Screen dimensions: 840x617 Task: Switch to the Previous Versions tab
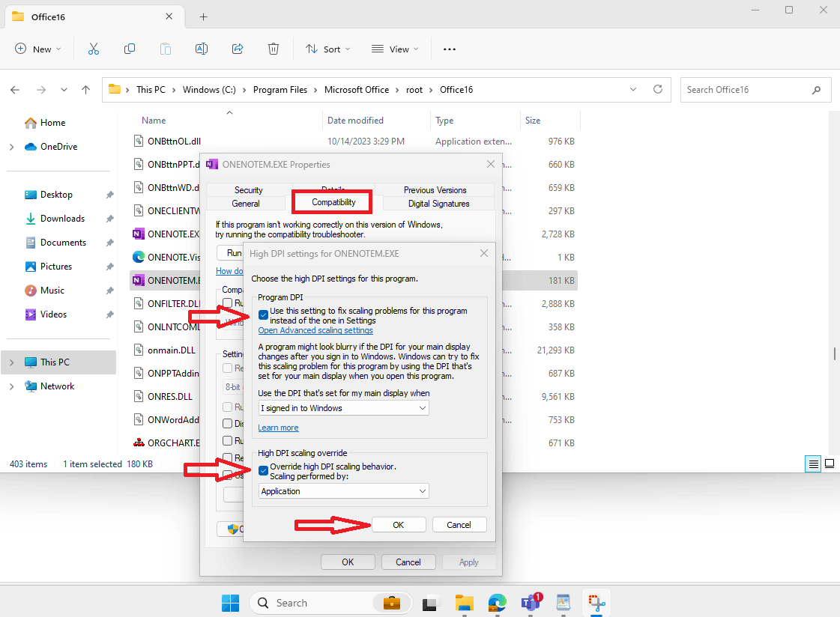pyautogui.click(x=435, y=190)
